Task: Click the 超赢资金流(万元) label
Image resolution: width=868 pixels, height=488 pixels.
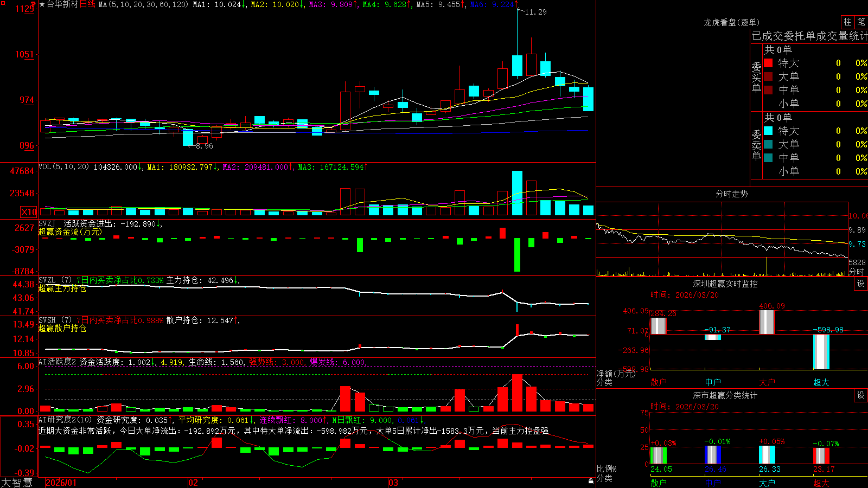Action: click(x=70, y=232)
